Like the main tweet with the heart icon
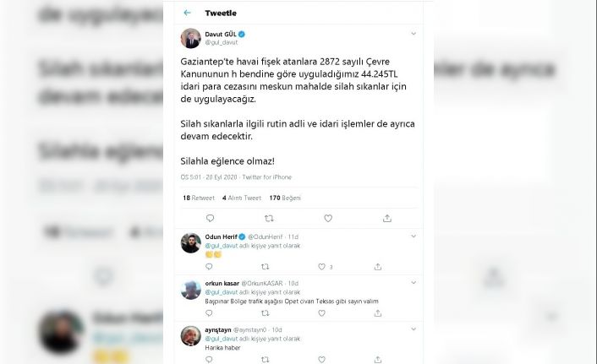The height and width of the screenshot is (364, 597). [328, 218]
